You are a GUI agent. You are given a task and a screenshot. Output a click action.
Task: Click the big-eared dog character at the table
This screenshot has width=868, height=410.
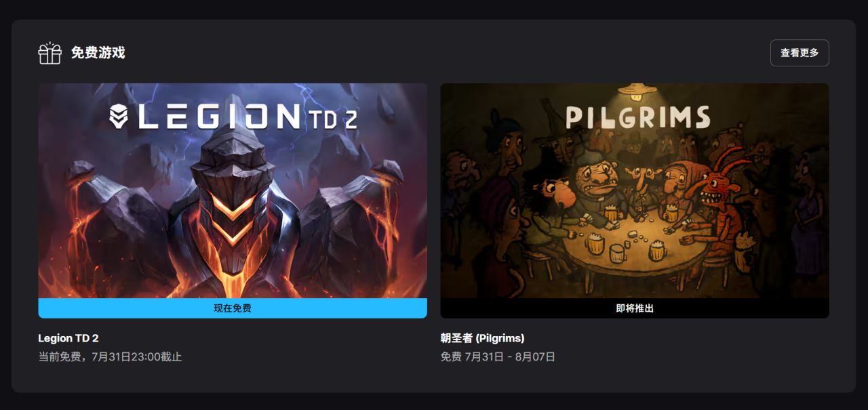tap(560, 193)
